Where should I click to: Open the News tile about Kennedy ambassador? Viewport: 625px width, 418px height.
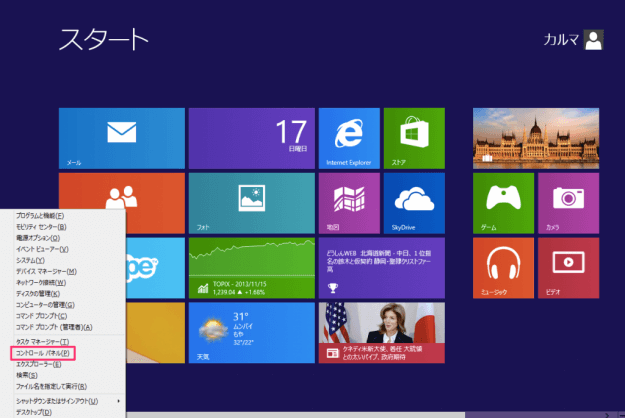(x=382, y=333)
